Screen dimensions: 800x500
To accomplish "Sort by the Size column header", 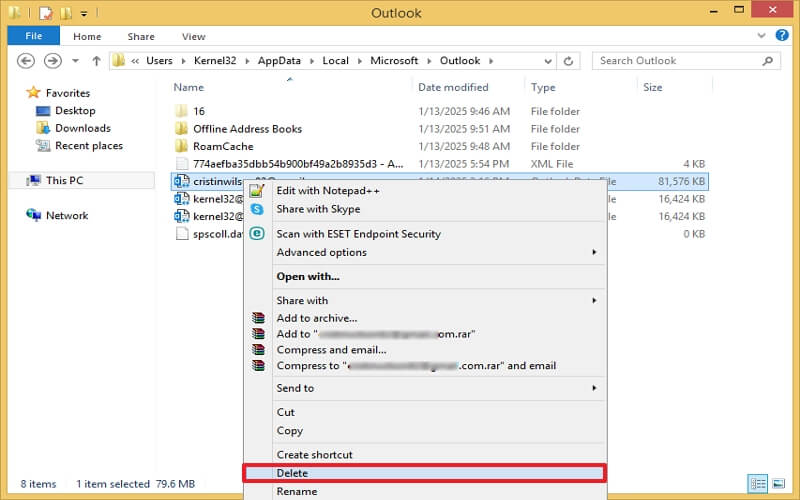I will pyautogui.click(x=653, y=87).
